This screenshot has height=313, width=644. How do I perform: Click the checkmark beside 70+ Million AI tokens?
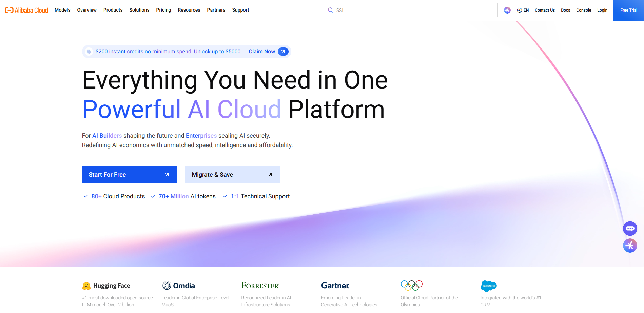(153, 196)
